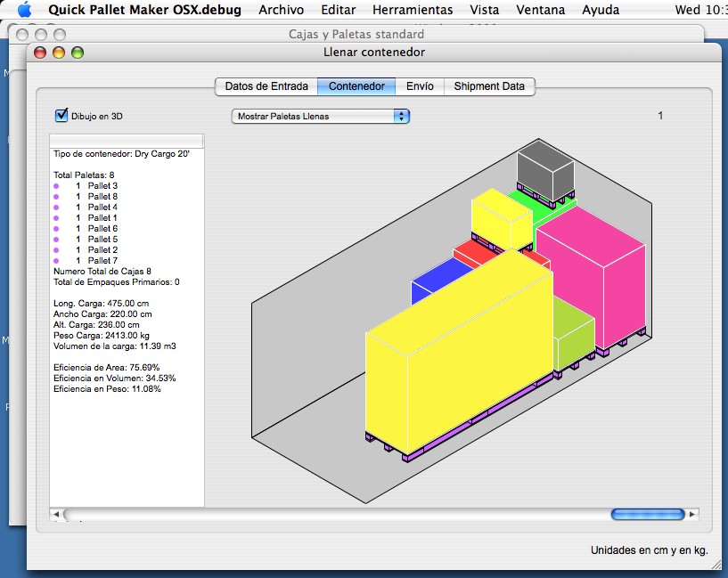Click Eficiencia en Volumen 34.53% line
The height and width of the screenshot is (578, 728).
pyautogui.click(x=114, y=379)
